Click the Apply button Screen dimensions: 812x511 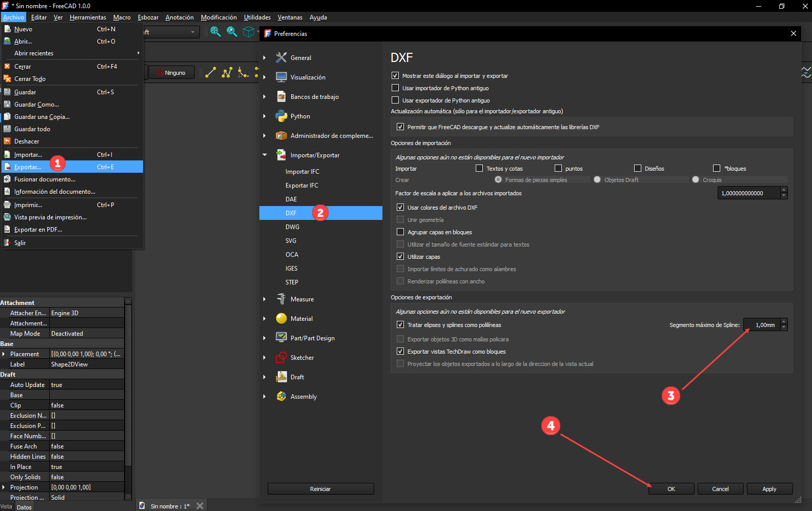[769, 488]
